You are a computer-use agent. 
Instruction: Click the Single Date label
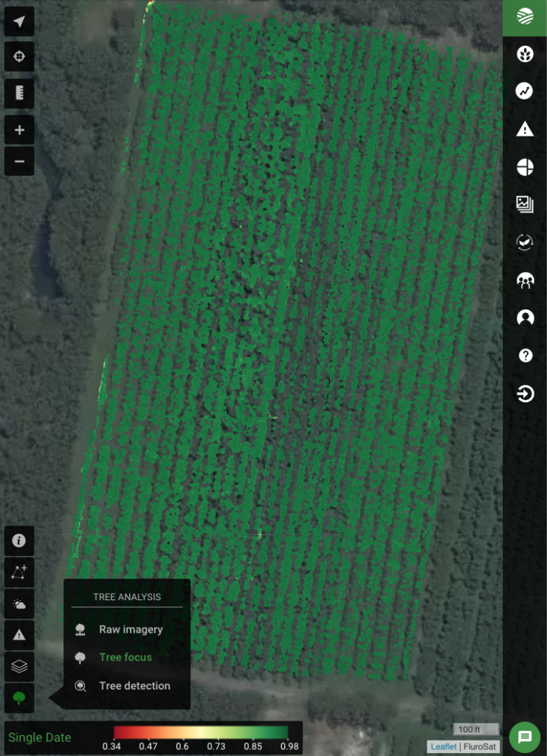(40, 738)
